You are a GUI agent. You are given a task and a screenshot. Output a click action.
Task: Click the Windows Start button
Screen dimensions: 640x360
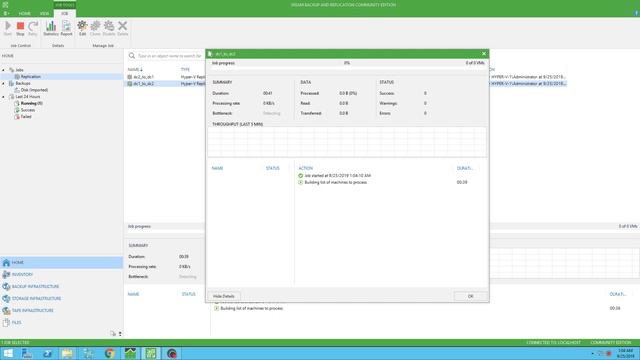8,353
